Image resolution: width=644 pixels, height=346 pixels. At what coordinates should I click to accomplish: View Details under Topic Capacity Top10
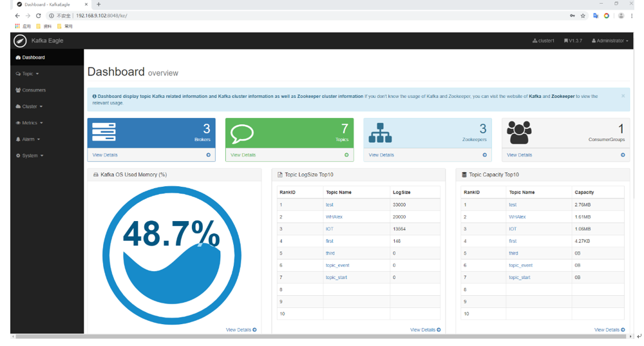coord(609,329)
